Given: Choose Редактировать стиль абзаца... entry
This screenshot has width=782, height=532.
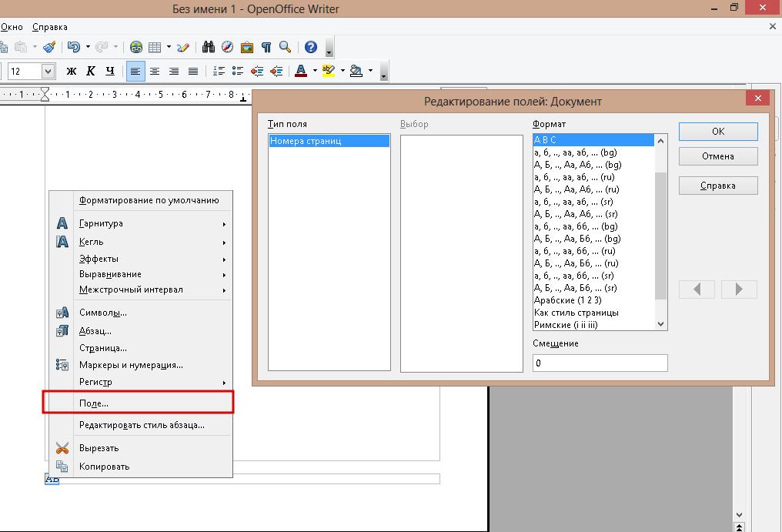Looking at the screenshot, I should click(x=149, y=425).
